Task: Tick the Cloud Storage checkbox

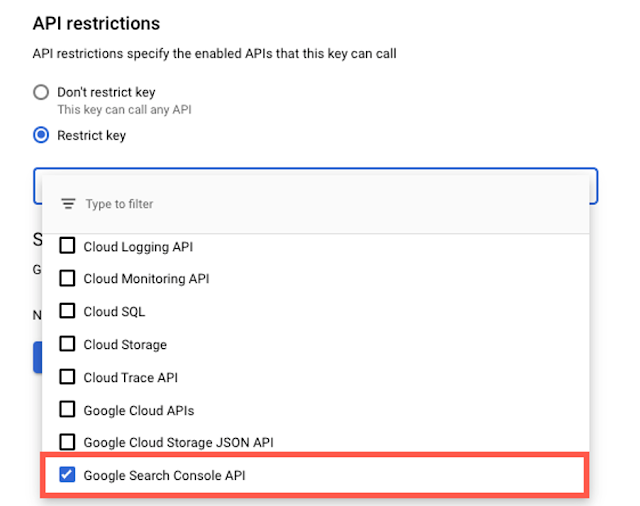Action: pos(68,345)
